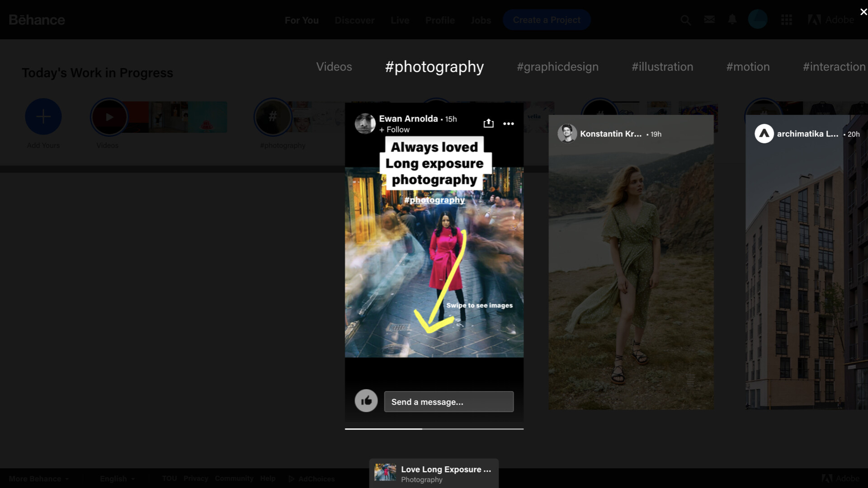Follow Ewan Arnolda
Image resolution: width=868 pixels, height=488 pixels.
point(395,130)
